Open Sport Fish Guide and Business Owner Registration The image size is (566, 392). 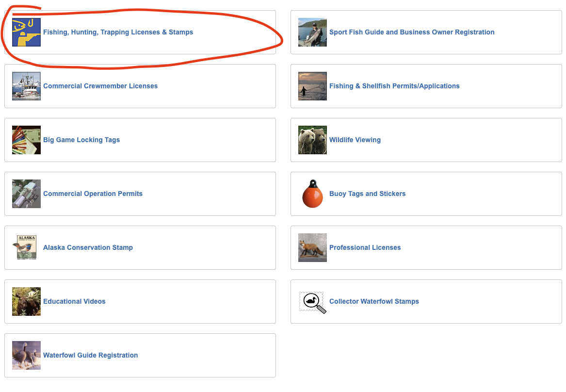412,33
